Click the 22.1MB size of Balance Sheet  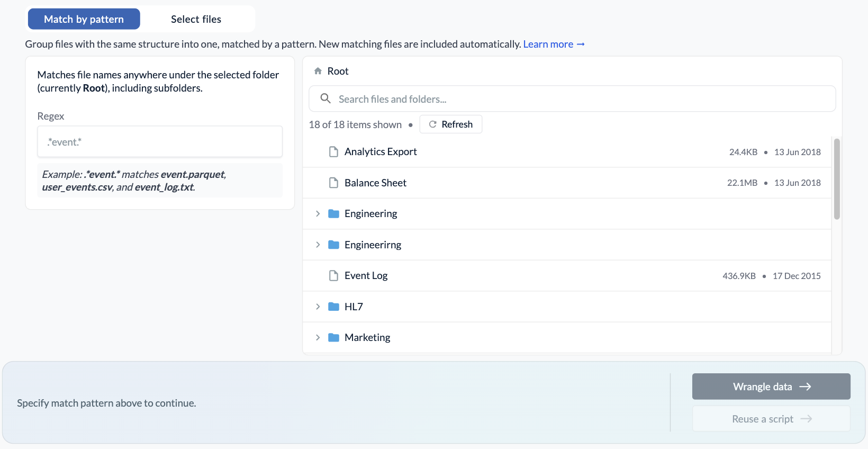tap(742, 183)
